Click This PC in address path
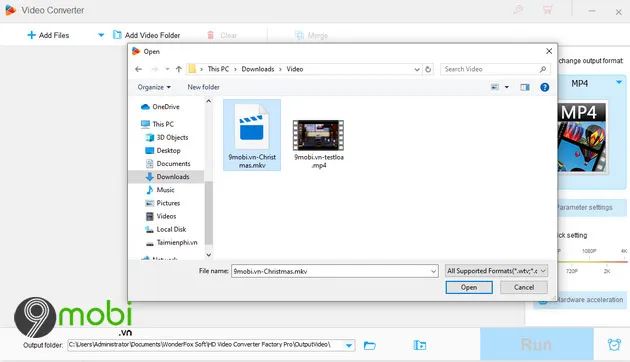Image resolution: width=630 pixels, height=362 pixels. (218, 69)
